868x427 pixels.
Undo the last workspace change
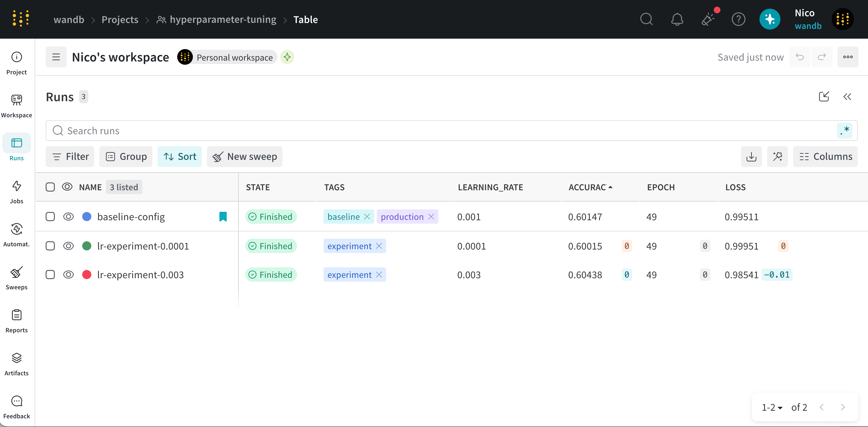coord(800,57)
